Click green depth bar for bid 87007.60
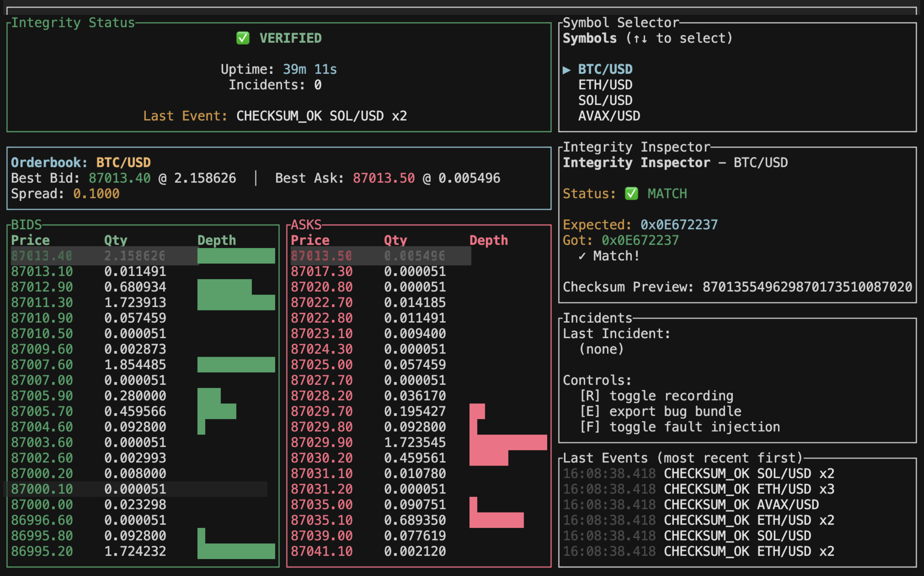 coord(236,364)
